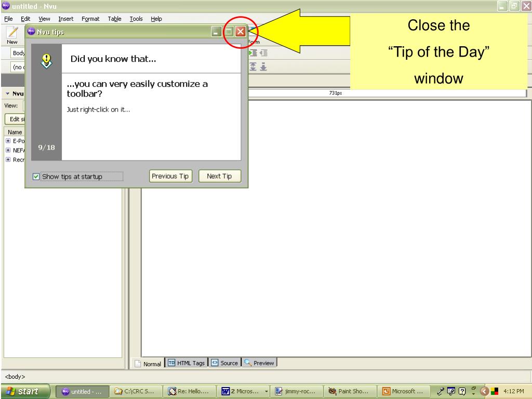The width and height of the screenshot is (532, 399).
Task: Open the Table menu
Action: (114, 19)
